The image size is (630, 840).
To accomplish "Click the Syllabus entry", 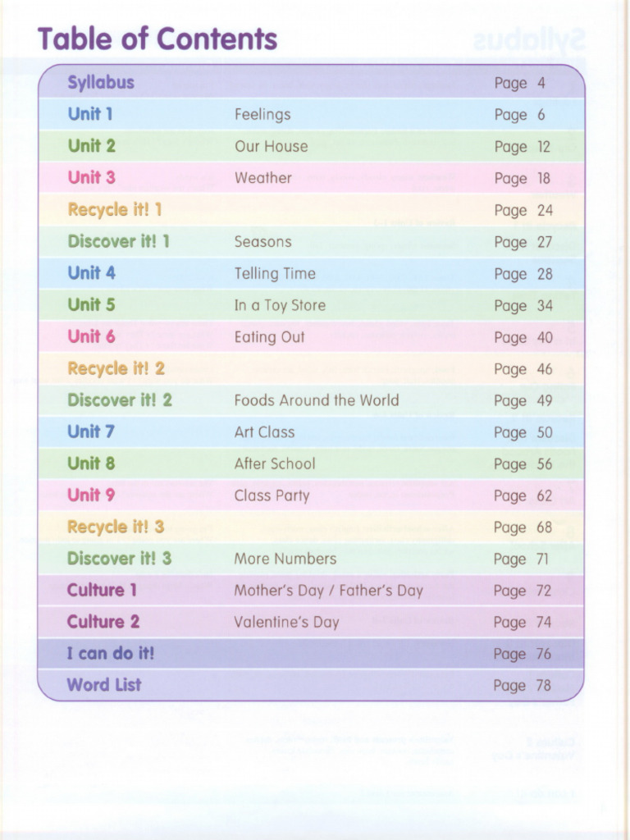I will 101,82.
